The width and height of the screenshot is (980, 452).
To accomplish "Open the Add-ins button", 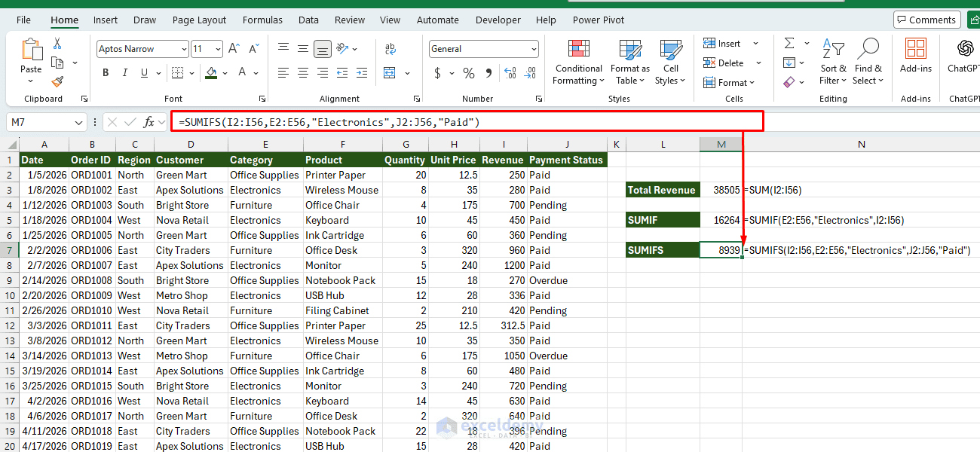I will click(x=916, y=55).
